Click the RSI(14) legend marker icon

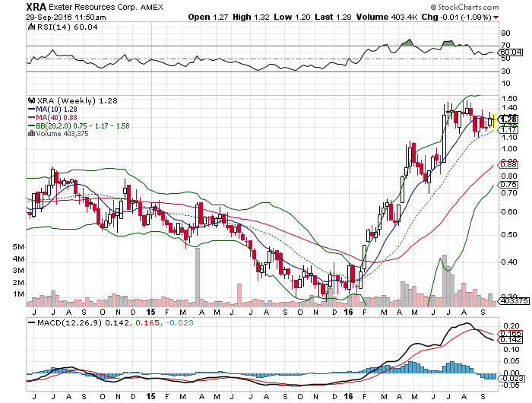30,27
